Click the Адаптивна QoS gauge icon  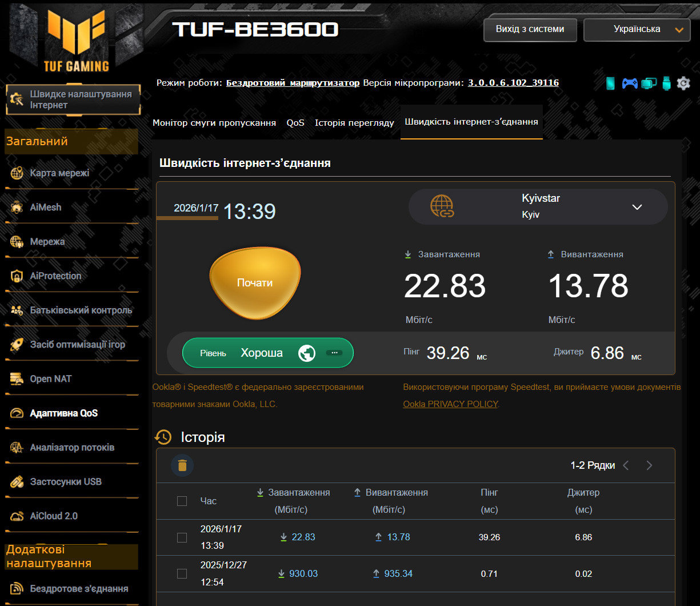[17, 413]
